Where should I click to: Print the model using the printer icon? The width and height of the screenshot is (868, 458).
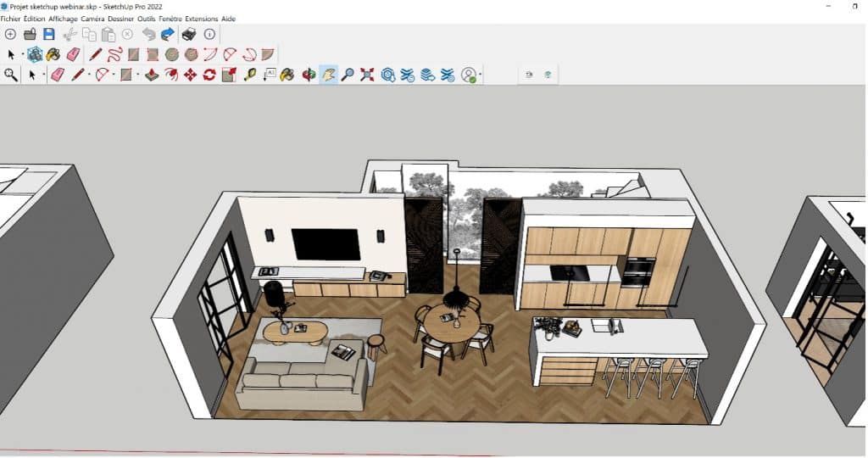tap(189, 34)
